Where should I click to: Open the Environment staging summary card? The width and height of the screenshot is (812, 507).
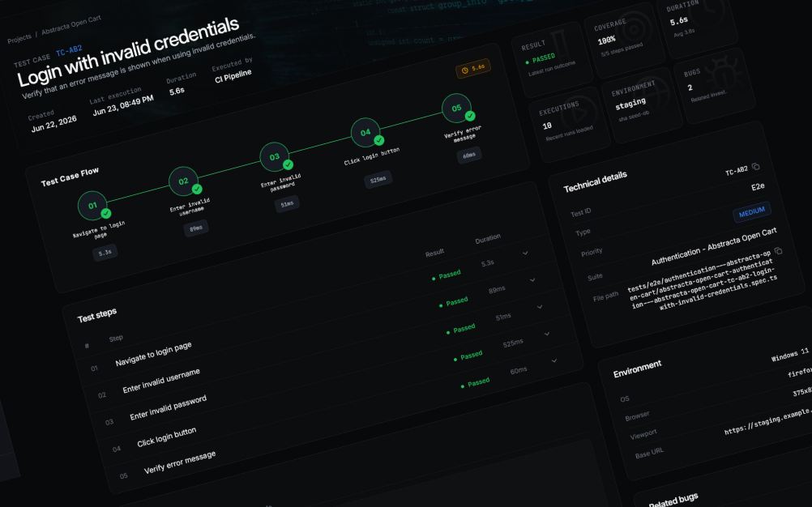(641, 104)
